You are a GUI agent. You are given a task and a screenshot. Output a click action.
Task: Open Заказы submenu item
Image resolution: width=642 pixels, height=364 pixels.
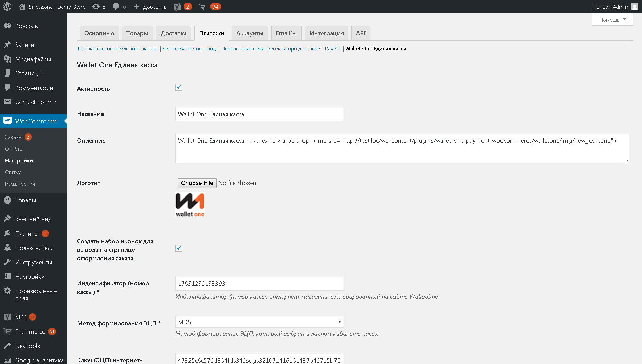(x=13, y=137)
